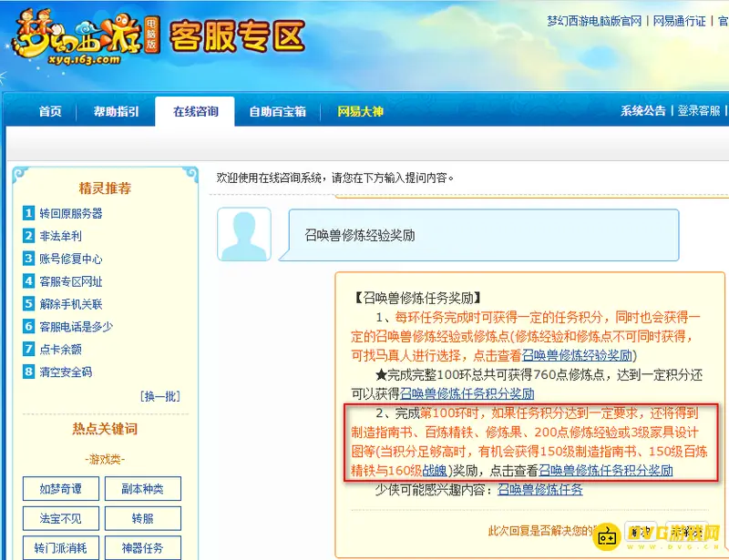729x560 pixels.
Task: Refresh recommendations with 换一批
Action: coord(160,396)
